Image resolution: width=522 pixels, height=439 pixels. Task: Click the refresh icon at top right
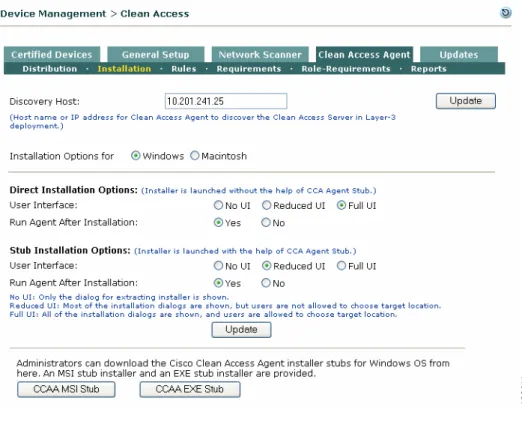click(x=506, y=13)
